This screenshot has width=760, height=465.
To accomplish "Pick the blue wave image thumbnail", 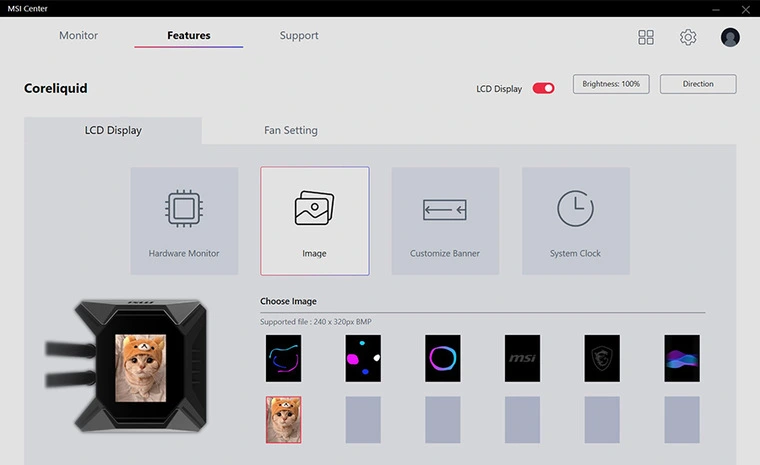I will click(682, 358).
